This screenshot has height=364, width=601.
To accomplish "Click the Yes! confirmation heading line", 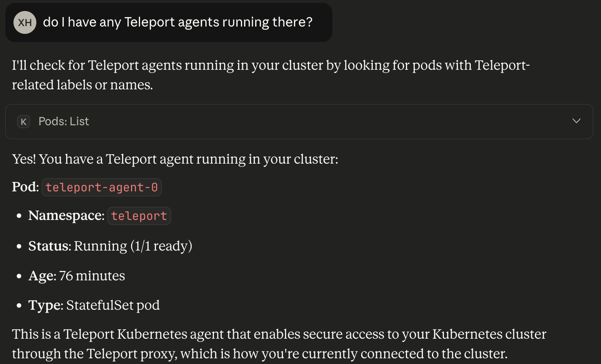I will 175,159.
